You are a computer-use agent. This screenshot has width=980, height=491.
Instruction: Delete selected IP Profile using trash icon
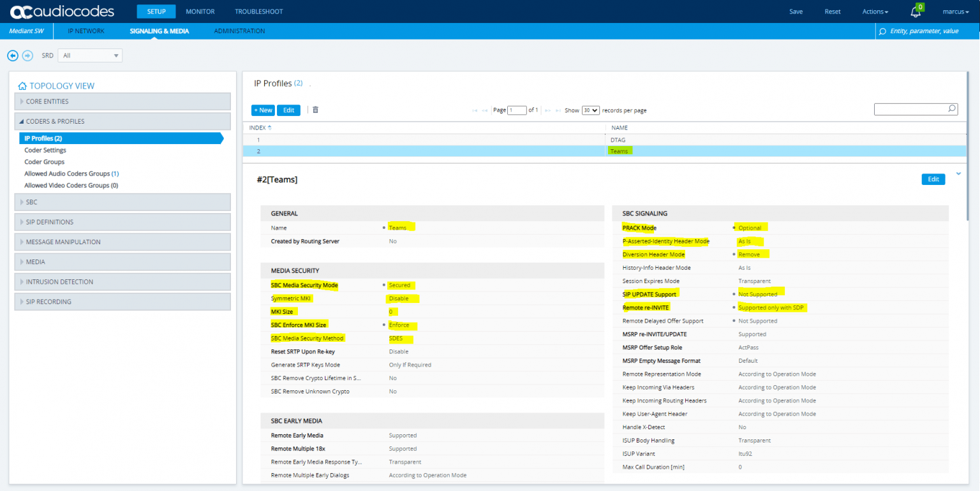(315, 110)
